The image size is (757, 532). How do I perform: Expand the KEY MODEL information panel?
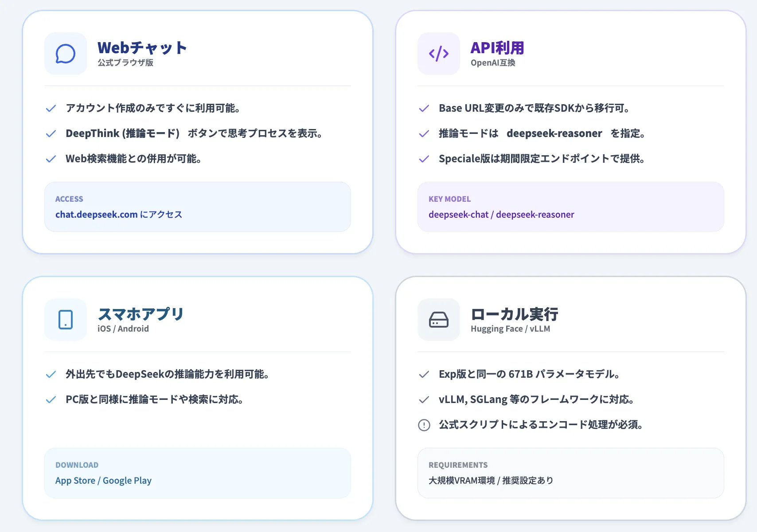pos(570,207)
